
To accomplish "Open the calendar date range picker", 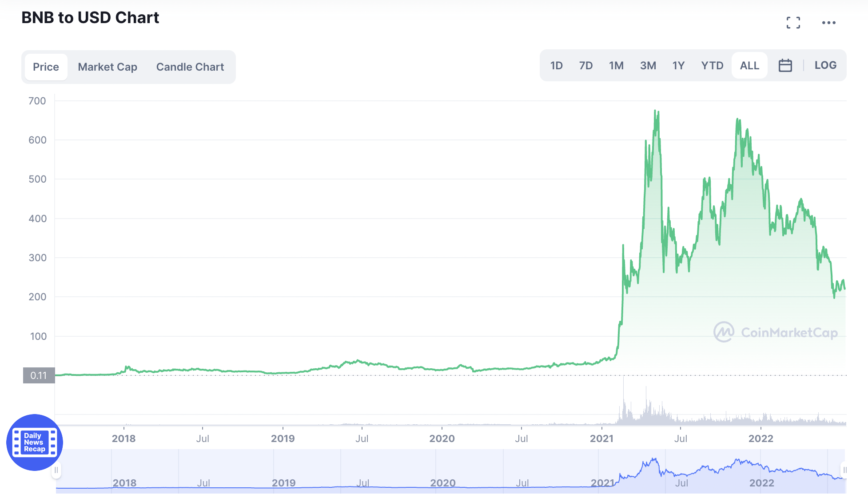I will point(785,65).
